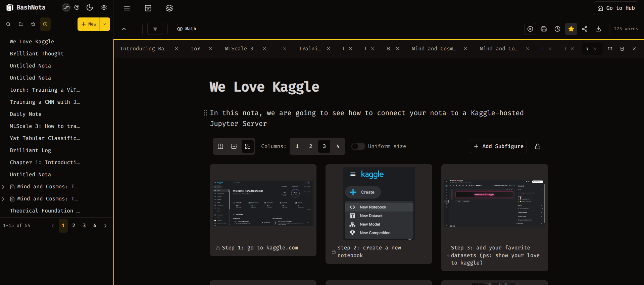Open the Daily Note nota
Viewport: 644px width, 285px height.
26,114
